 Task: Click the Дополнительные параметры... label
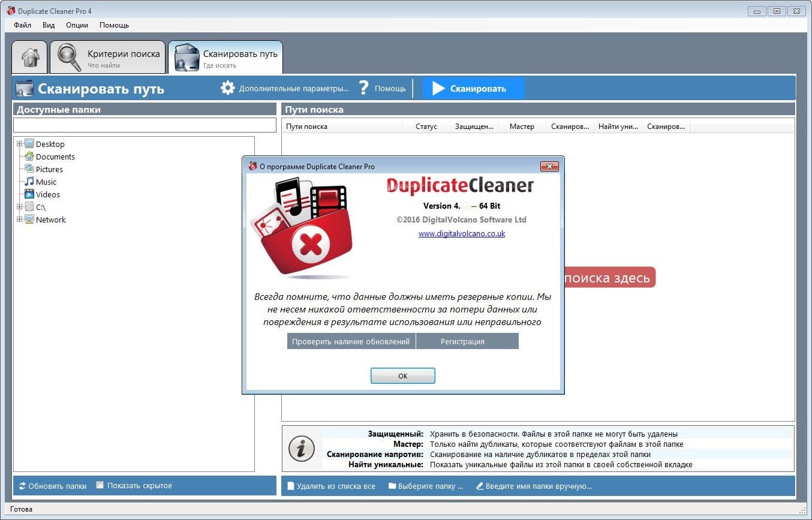coord(294,88)
